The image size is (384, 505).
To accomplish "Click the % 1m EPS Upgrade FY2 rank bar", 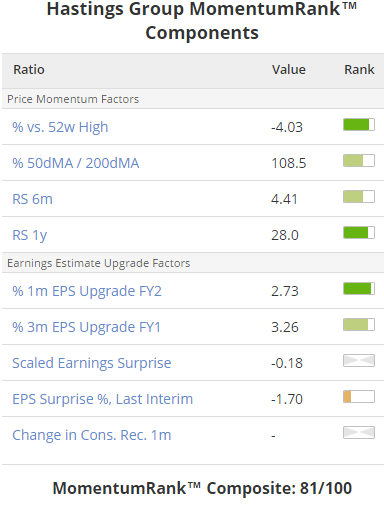I will coord(359,289).
